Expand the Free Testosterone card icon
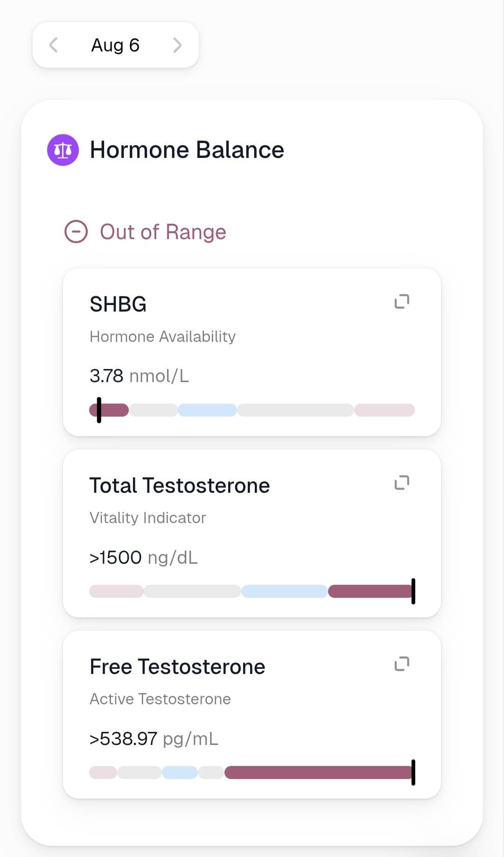The image size is (504, 857). pos(402,664)
